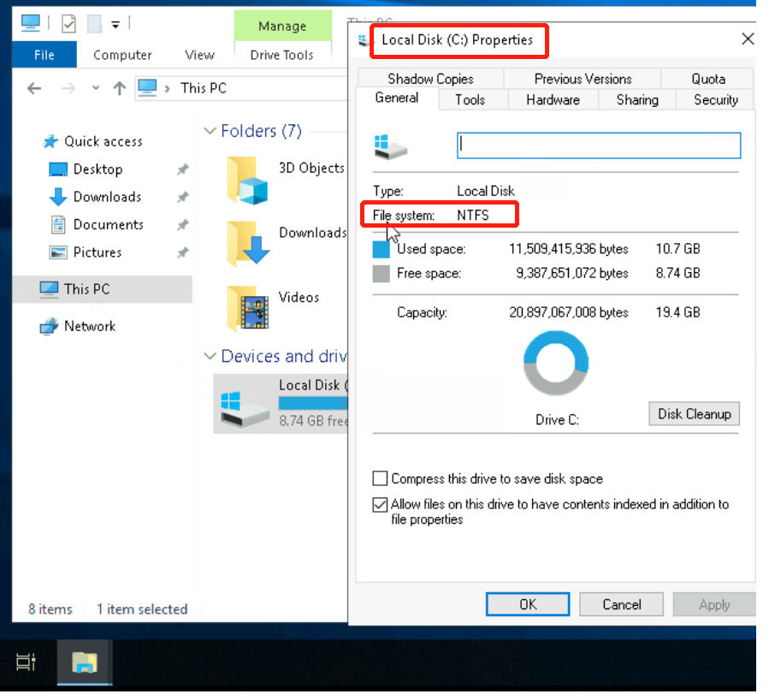Switch to the Security tab
775x700 pixels.
pyautogui.click(x=715, y=100)
